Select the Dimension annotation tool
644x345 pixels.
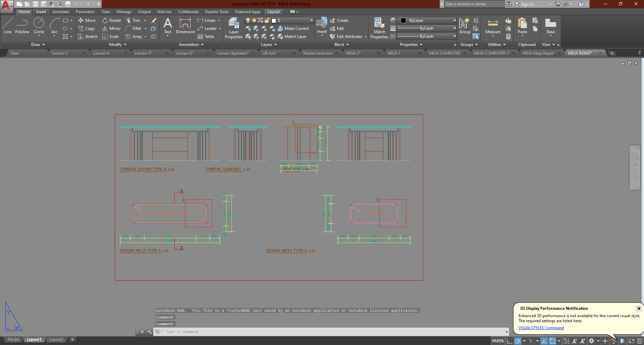click(x=185, y=26)
